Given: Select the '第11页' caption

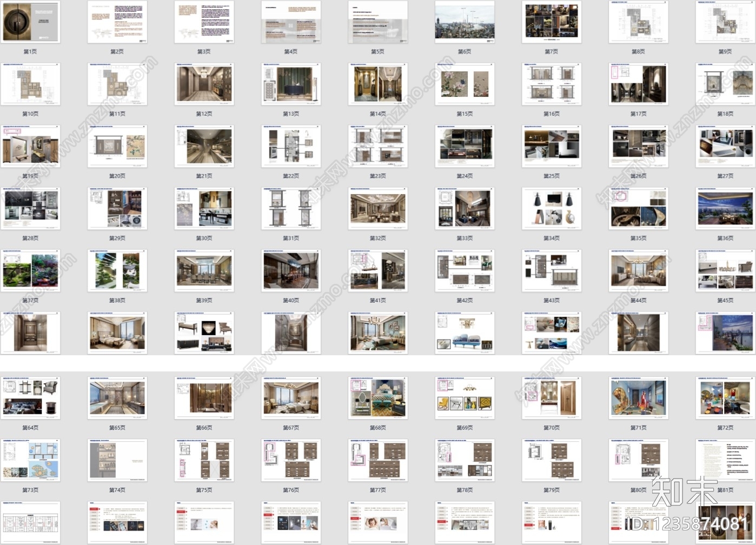Looking at the screenshot, I should pos(117,114).
